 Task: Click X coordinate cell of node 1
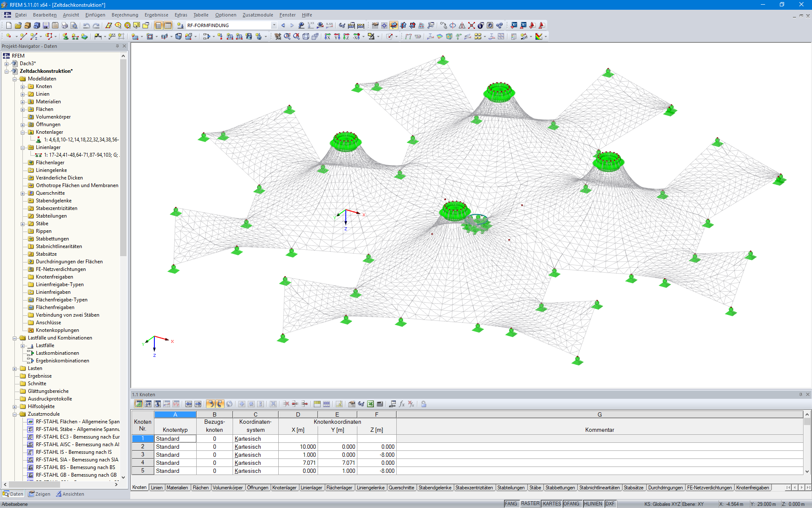(x=298, y=439)
